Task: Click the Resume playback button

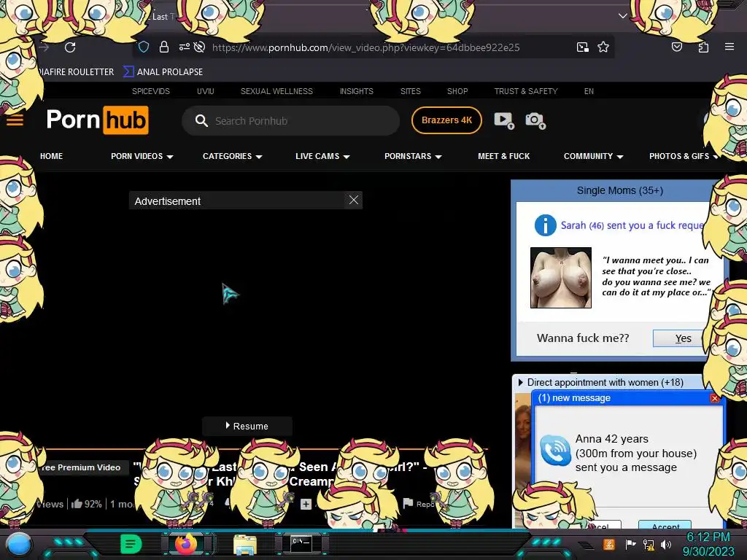Action: pos(247,426)
